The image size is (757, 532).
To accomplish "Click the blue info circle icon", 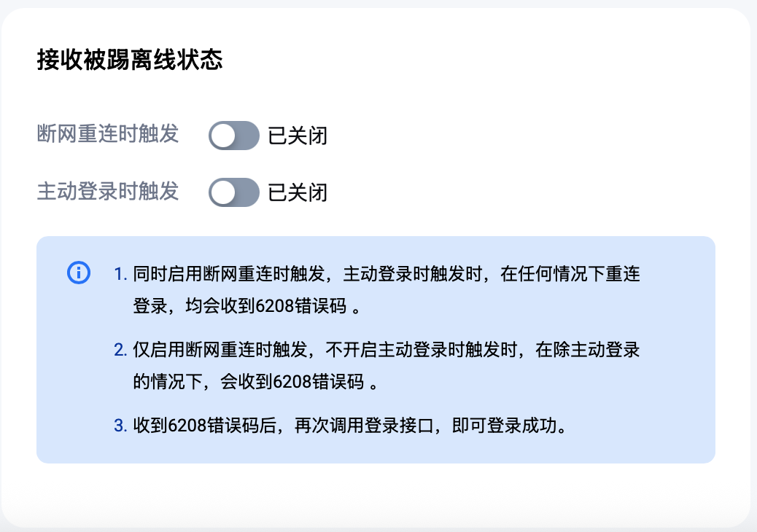I will (x=78, y=273).
